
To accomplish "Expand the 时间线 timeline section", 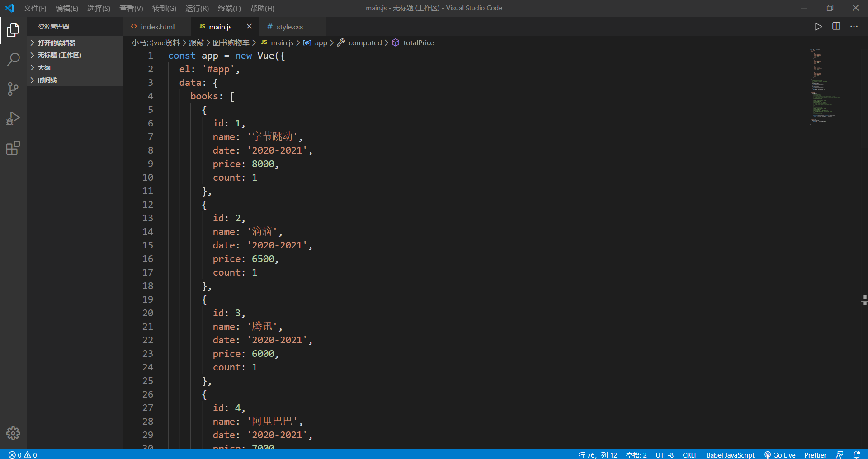I will click(46, 80).
